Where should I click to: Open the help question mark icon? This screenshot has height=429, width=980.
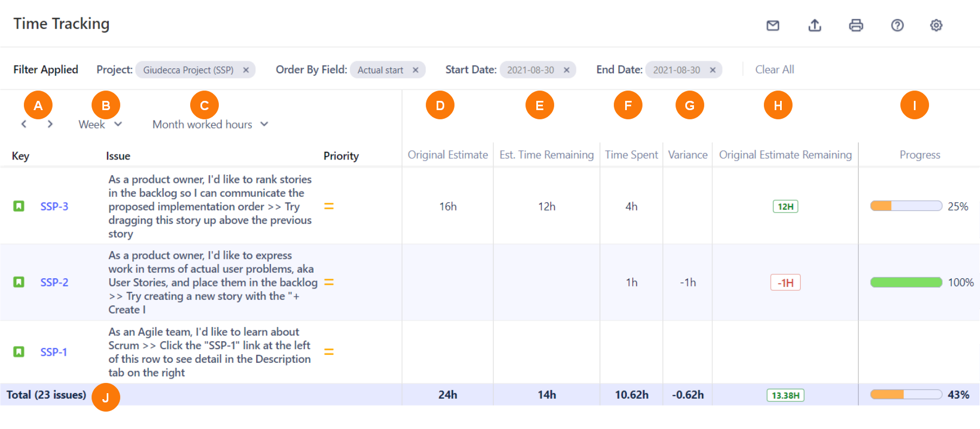tap(897, 25)
